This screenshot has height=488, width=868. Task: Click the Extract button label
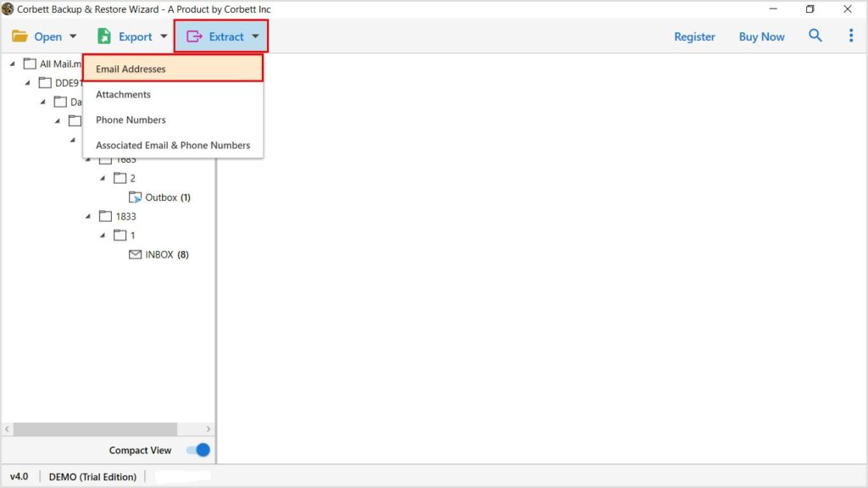225,36
